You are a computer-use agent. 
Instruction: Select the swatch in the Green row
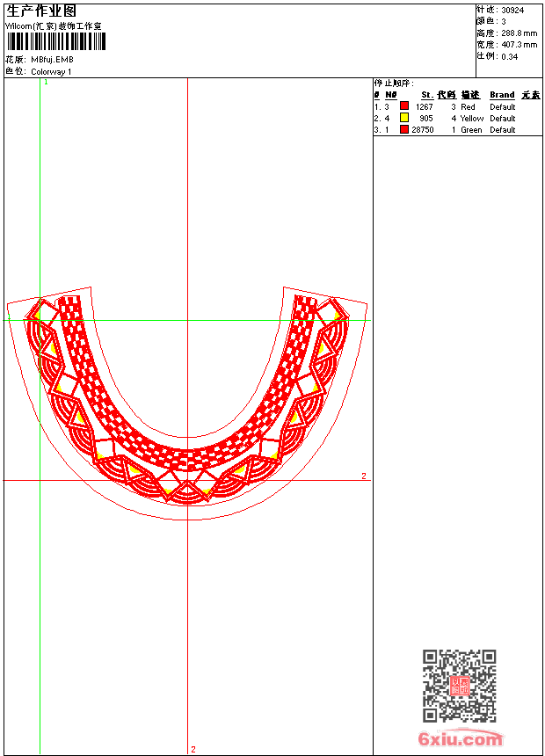[x=403, y=129]
